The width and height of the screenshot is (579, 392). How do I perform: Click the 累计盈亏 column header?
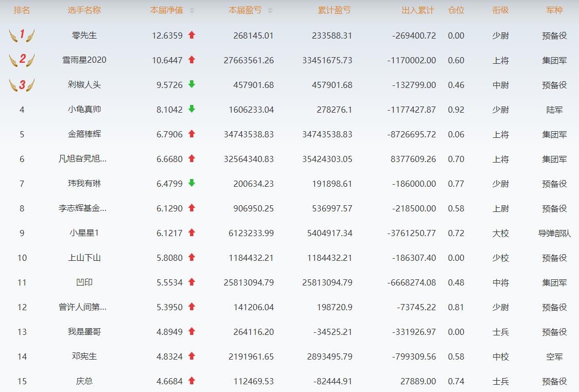click(x=335, y=10)
